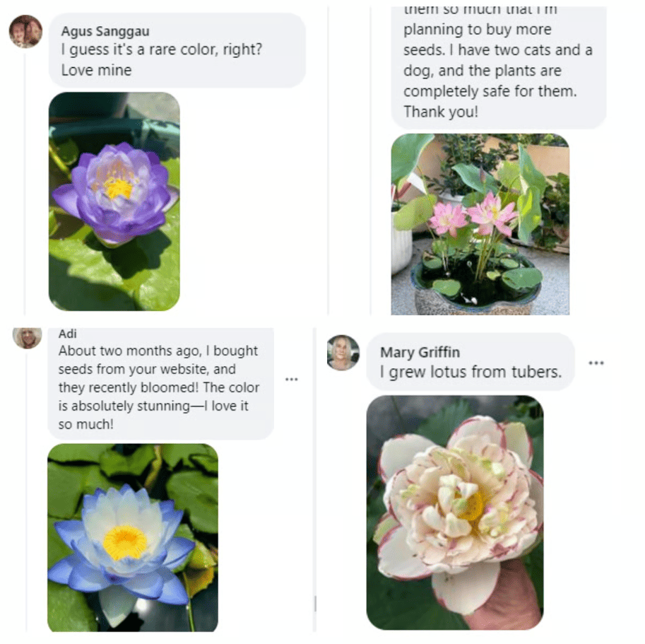Click the Mary Griffin name link

pyautogui.click(x=420, y=352)
